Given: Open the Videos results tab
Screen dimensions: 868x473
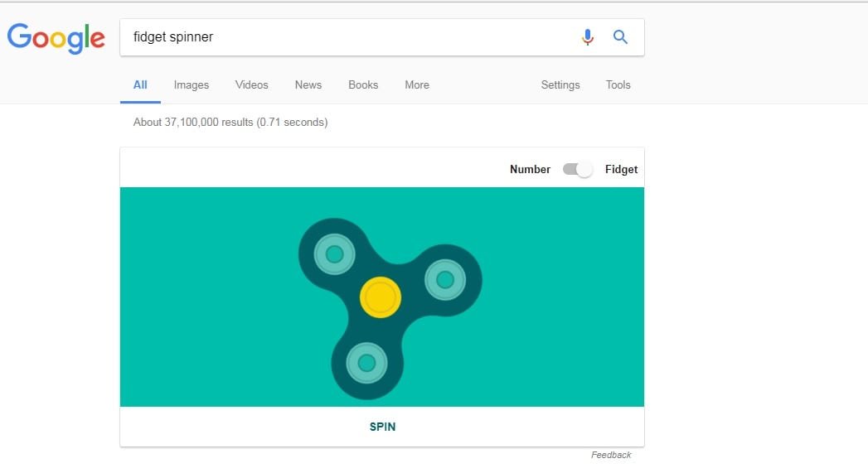Looking at the screenshot, I should click(x=251, y=84).
